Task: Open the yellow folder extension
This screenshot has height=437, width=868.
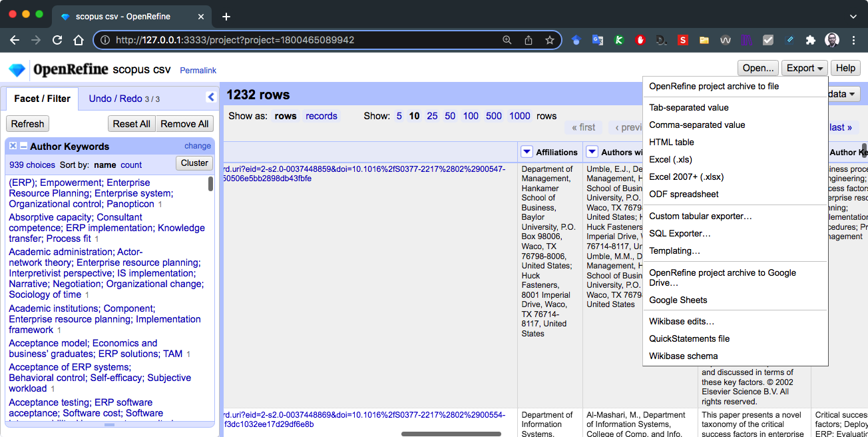Action: (704, 40)
